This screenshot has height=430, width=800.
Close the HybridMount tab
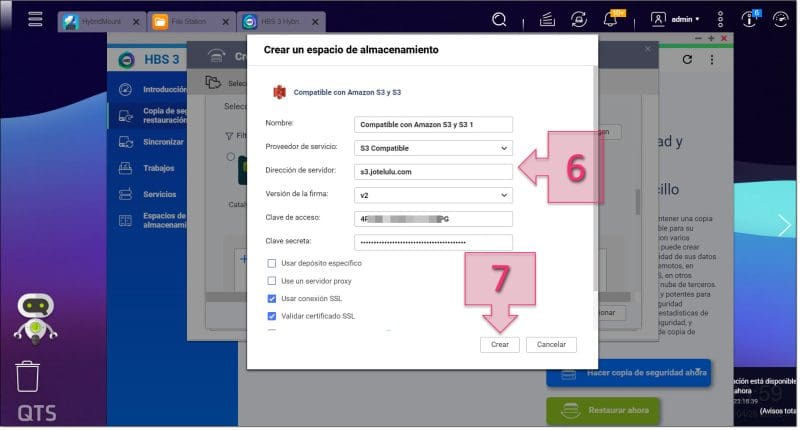coord(136,22)
